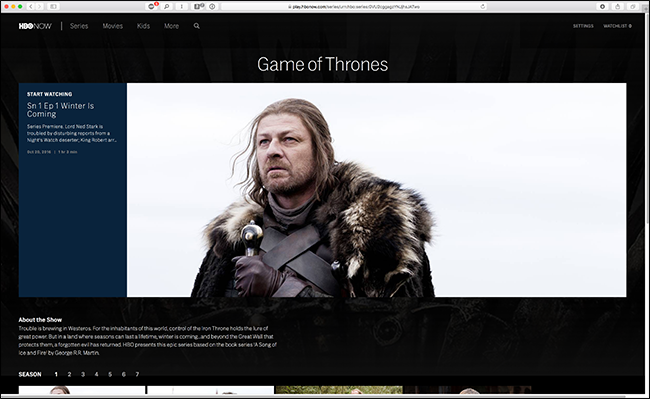Image resolution: width=650 pixels, height=399 pixels.
Task: Go back with Safari back arrow
Action: [31, 7]
